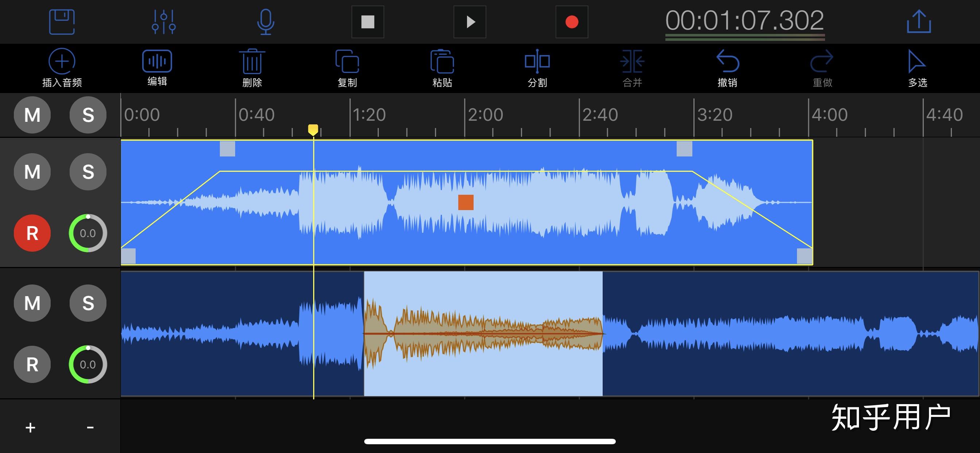Tap fade-out top handle on first clip
The width and height of the screenshot is (980, 453).
click(x=684, y=148)
